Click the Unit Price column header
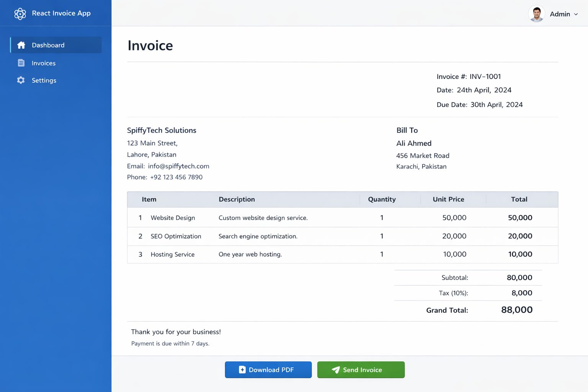Screen dimensions: 588x392 (448, 199)
